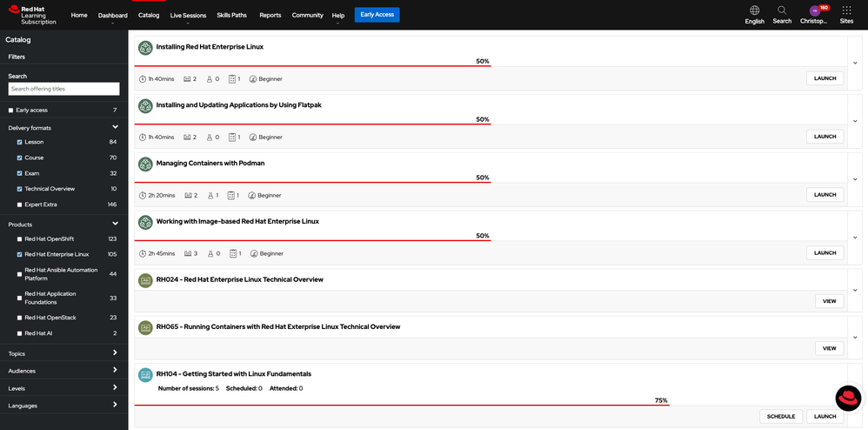The height and width of the screenshot is (430, 868).
Task: Click the RH104 course icon
Action: pyautogui.click(x=145, y=374)
